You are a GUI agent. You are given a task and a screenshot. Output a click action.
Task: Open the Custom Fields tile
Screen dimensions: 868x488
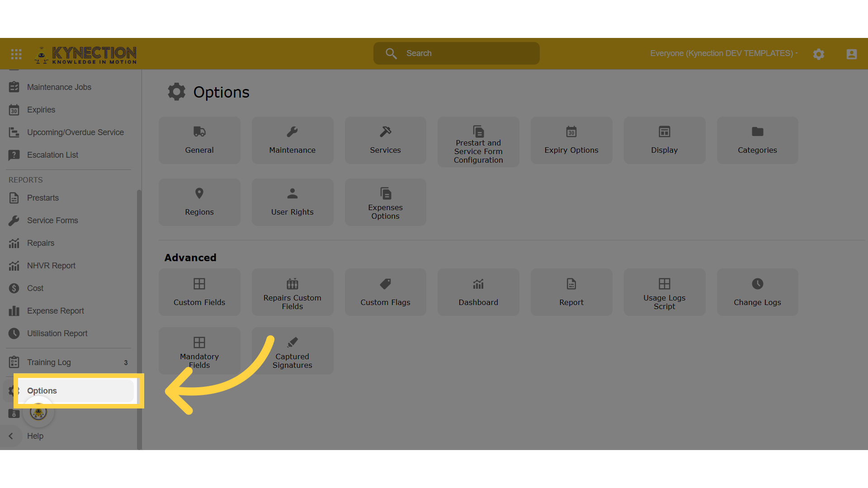(x=199, y=292)
